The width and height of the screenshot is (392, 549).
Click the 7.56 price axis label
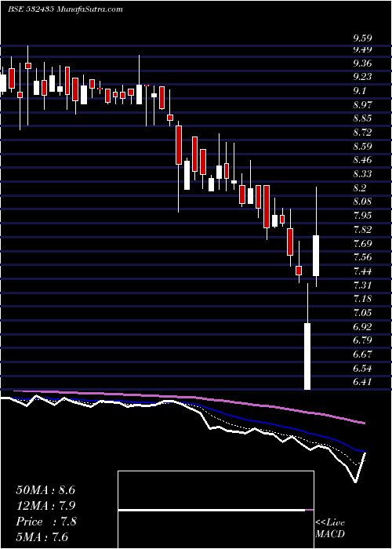362,257
